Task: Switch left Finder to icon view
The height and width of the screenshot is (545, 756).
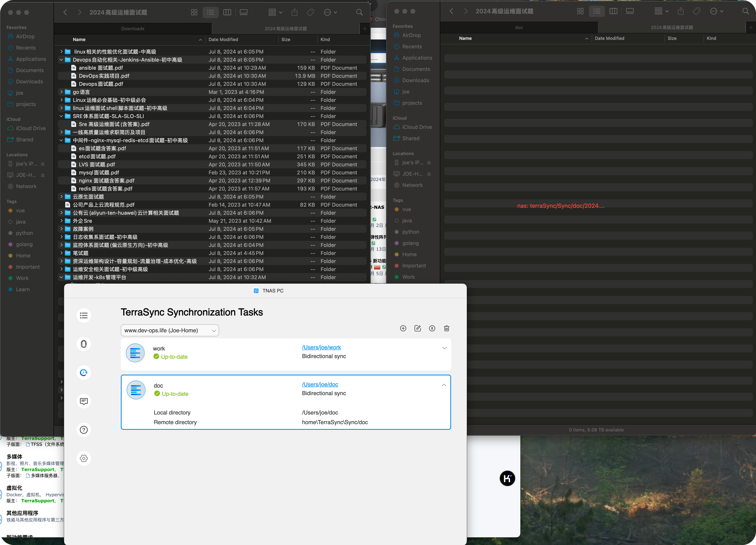Action: [194, 12]
